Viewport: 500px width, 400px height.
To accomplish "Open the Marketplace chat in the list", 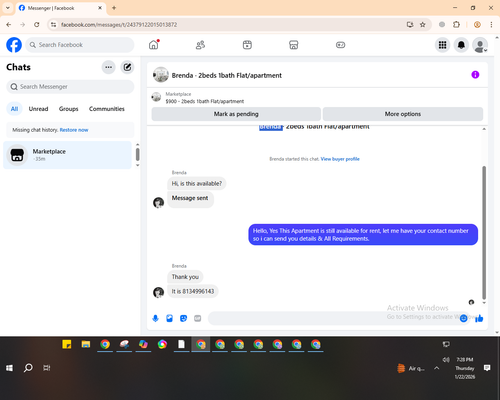I will 67,155.
